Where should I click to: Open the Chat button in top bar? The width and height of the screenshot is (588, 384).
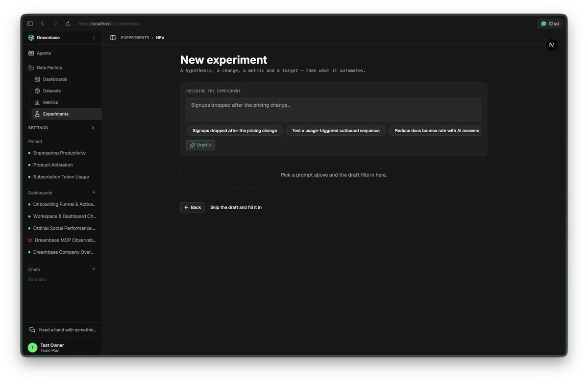[550, 24]
